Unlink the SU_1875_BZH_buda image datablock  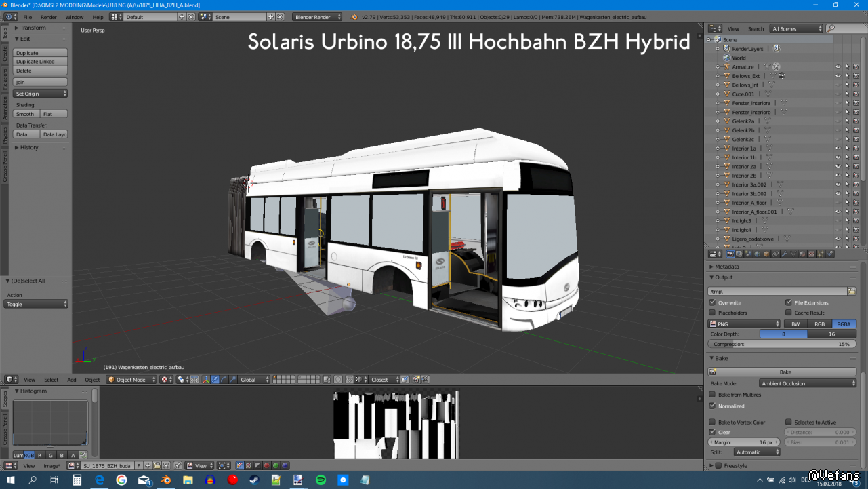pos(165,466)
